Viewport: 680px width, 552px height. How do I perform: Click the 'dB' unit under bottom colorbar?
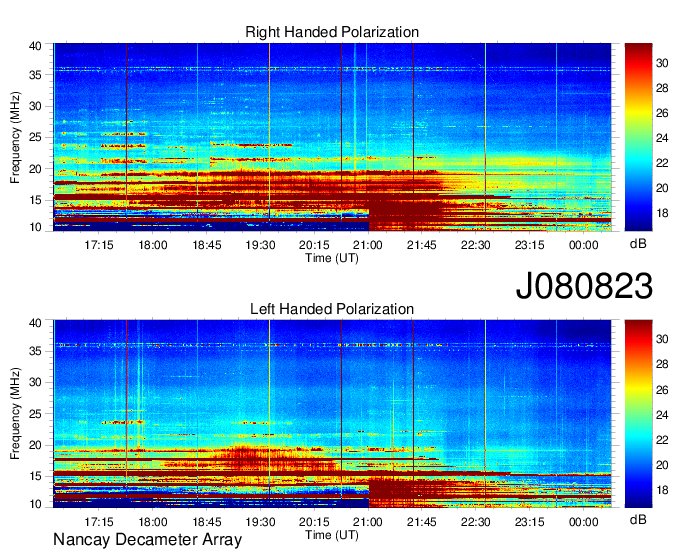click(638, 519)
